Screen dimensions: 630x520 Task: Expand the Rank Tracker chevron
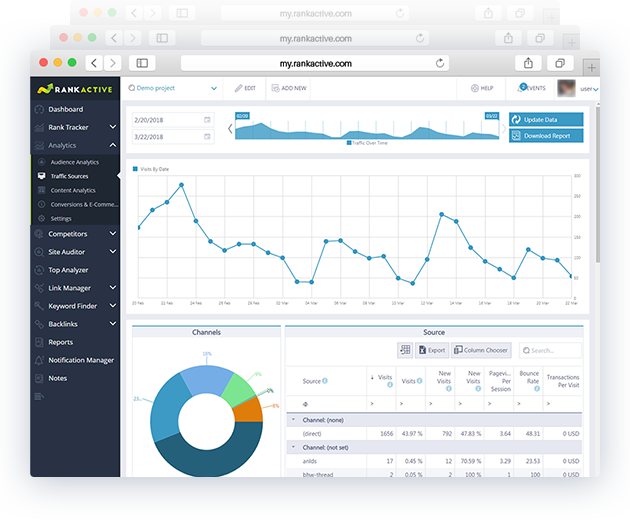coord(113,127)
